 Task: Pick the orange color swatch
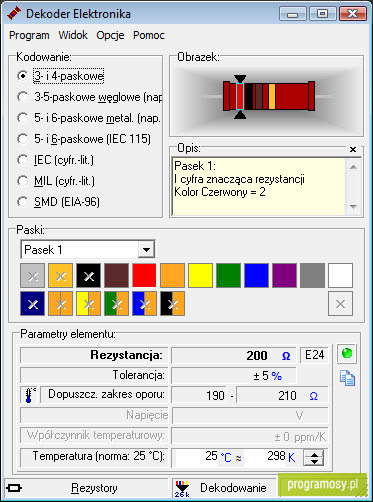click(172, 276)
